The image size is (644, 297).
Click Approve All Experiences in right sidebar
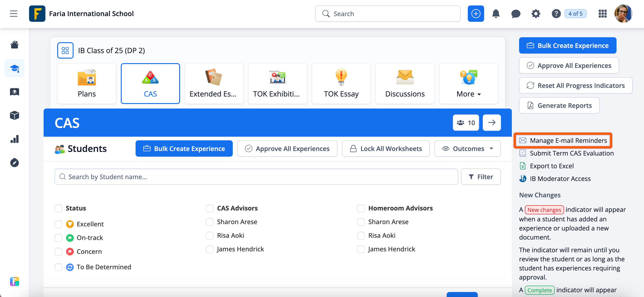click(x=569, y=65)
